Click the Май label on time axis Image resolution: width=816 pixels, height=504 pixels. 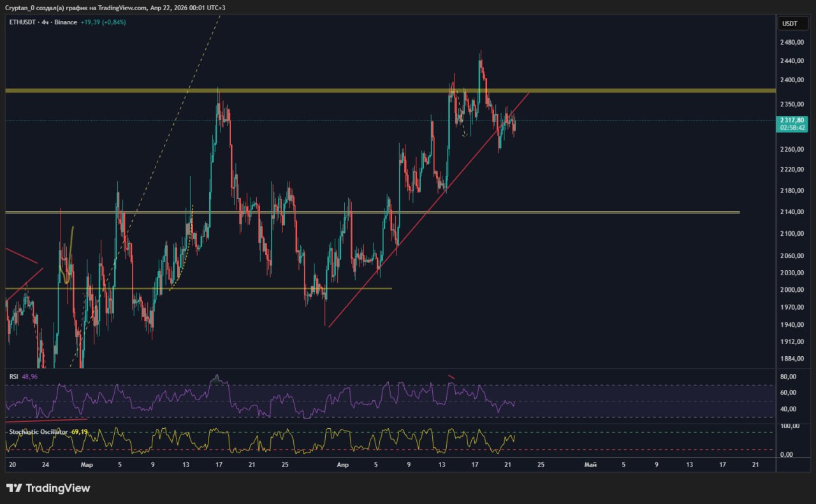(x=590, y=464)
